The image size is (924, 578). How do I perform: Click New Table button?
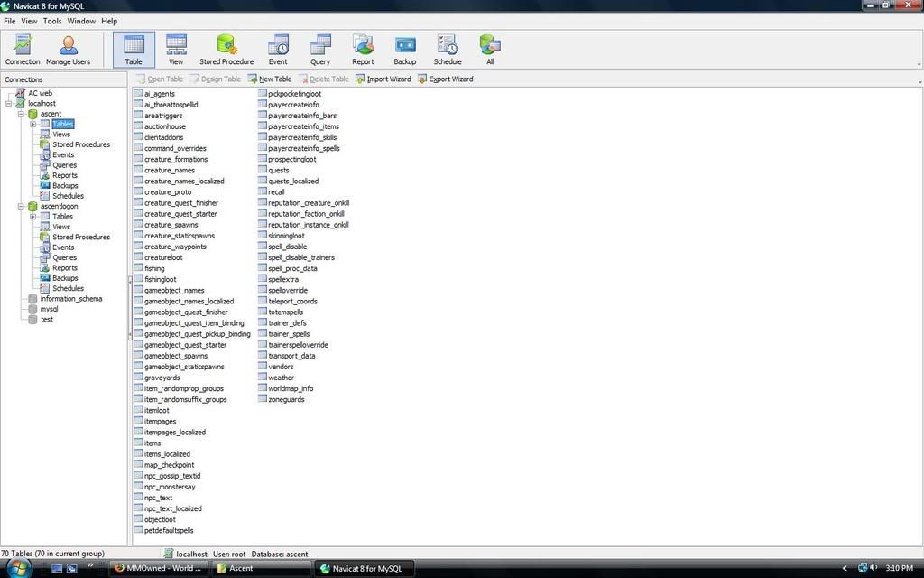(x=269, y=79)
